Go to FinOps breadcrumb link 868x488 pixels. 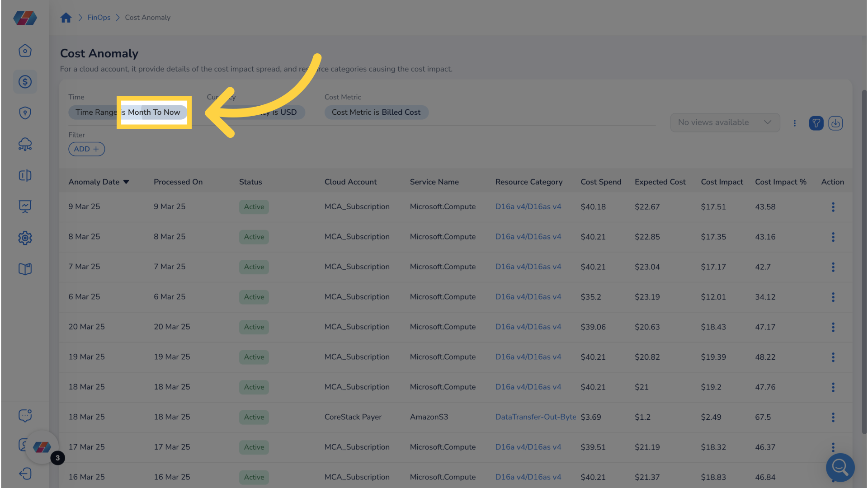coord(99,18)
